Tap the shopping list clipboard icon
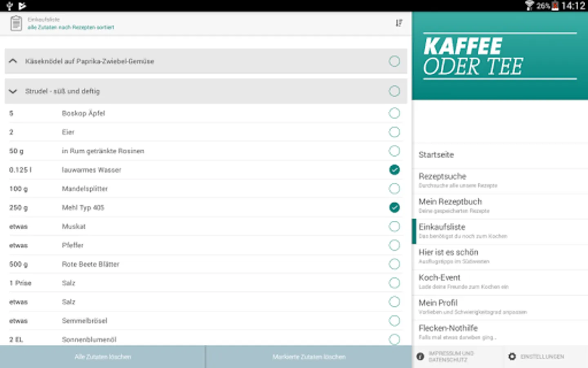Screen dimensions: 588x368 coord(16,23)
